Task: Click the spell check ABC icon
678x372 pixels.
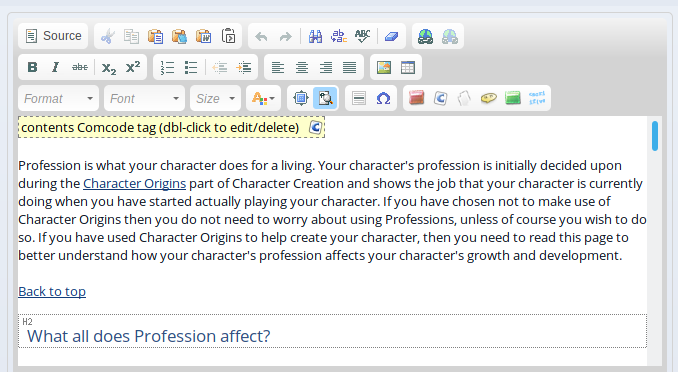Action: pos(362,36)
